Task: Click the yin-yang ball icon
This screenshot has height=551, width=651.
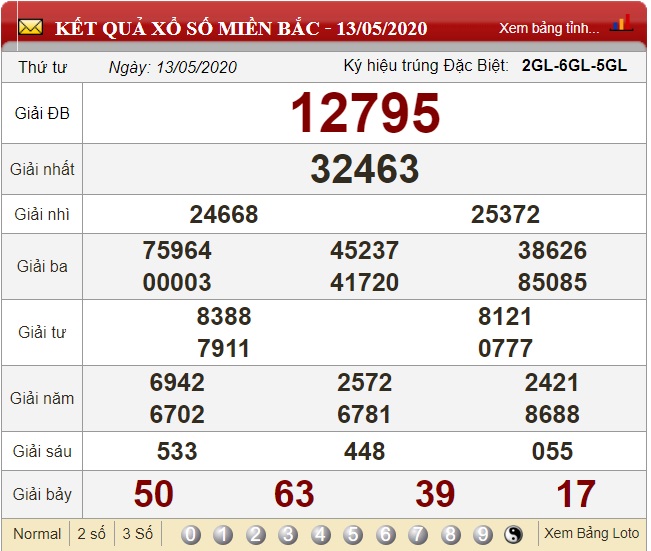Action: (514, 535)
